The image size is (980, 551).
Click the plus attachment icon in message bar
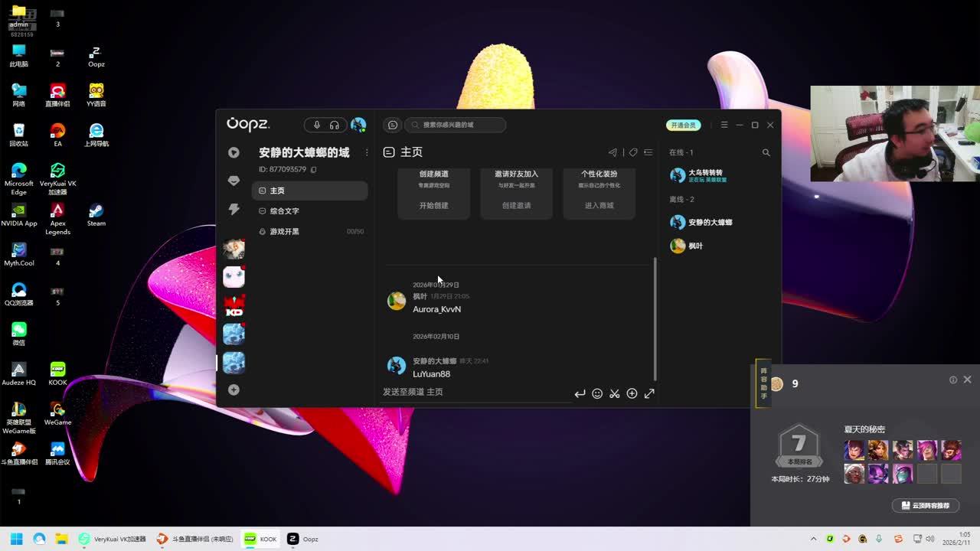[632, 393]
